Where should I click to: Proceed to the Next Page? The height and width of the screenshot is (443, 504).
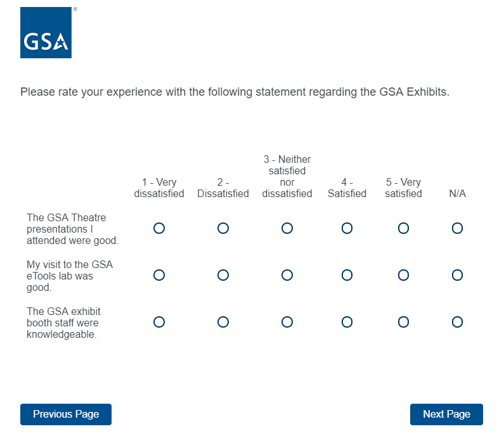coord(446,414)
